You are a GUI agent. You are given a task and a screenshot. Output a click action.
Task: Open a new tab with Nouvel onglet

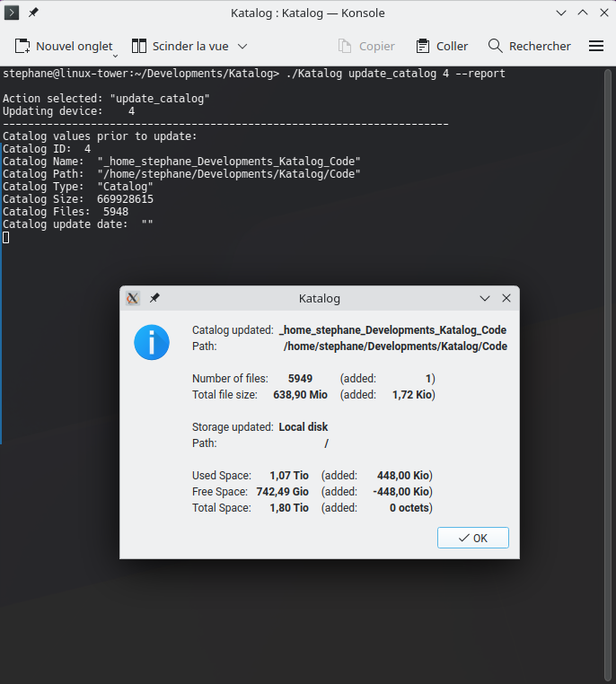click(x=64, y=47)
